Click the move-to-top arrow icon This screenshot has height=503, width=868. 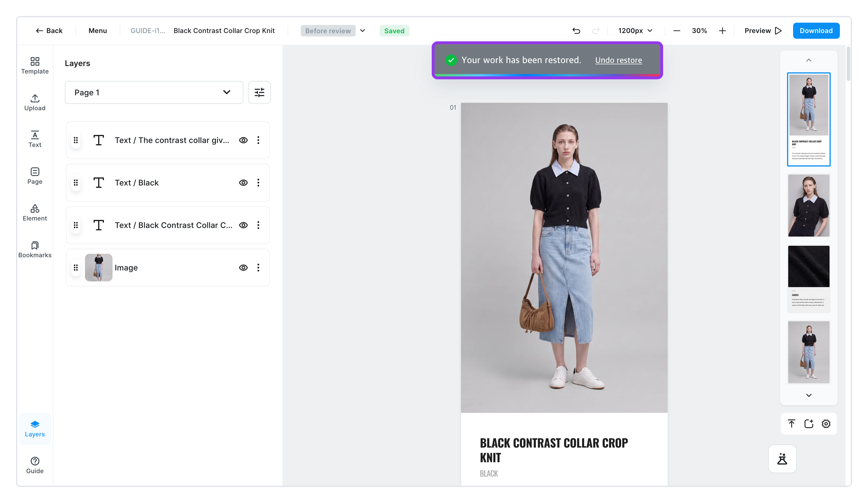pos(792,423)
